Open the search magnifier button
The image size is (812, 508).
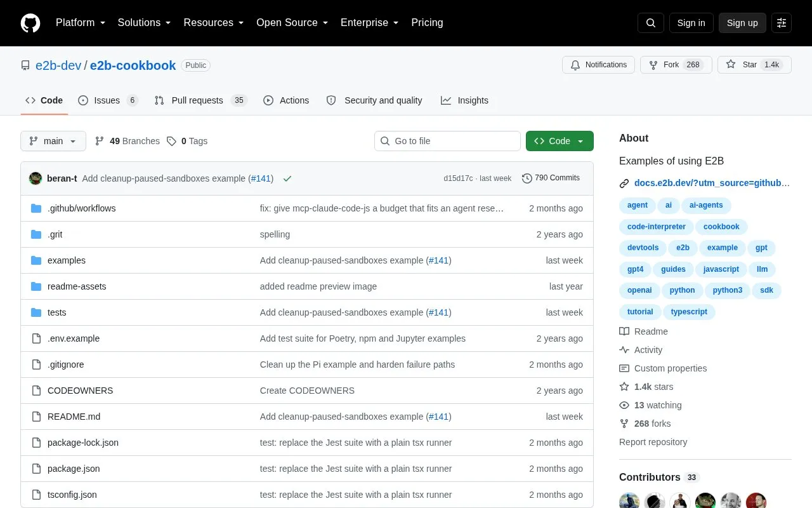651,23
